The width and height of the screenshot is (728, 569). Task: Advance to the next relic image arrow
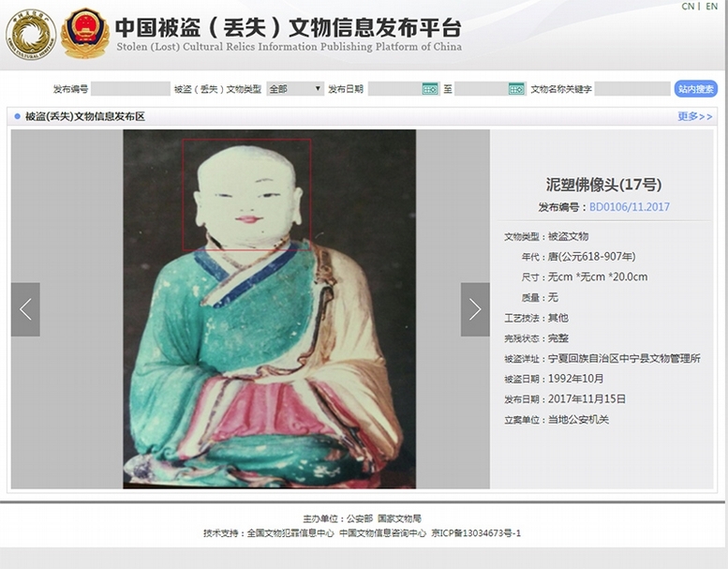475,309
